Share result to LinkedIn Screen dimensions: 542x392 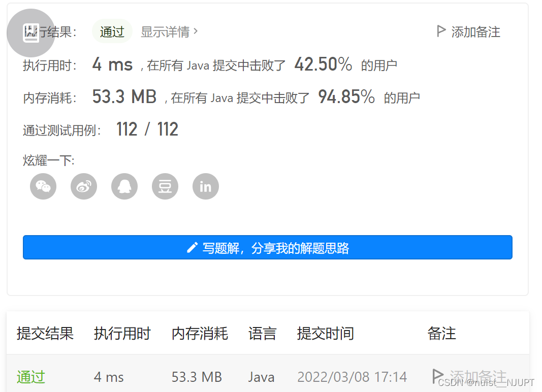[x=206, y=186]
